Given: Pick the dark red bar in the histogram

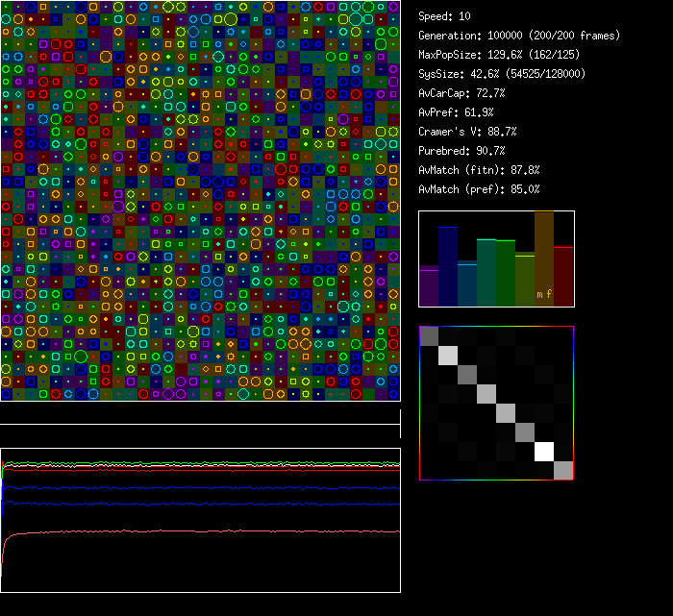Looking at the screenshot, I should [563, 276].
